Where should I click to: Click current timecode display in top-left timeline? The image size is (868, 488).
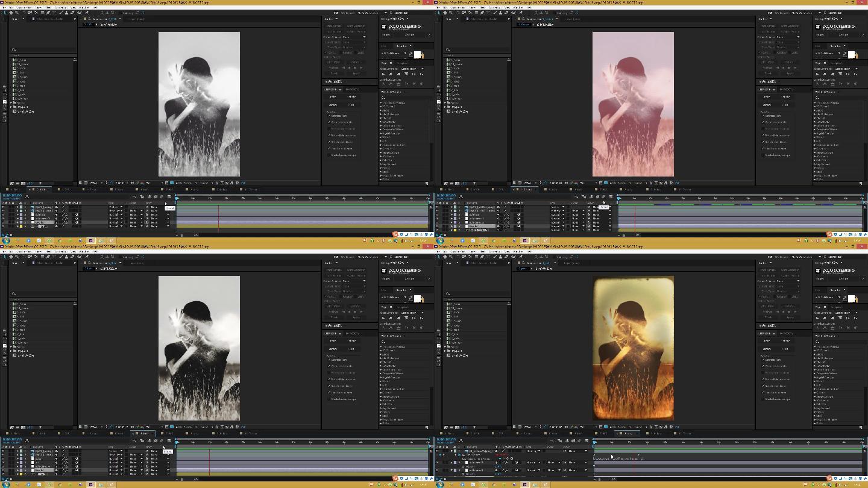(12, 195)
